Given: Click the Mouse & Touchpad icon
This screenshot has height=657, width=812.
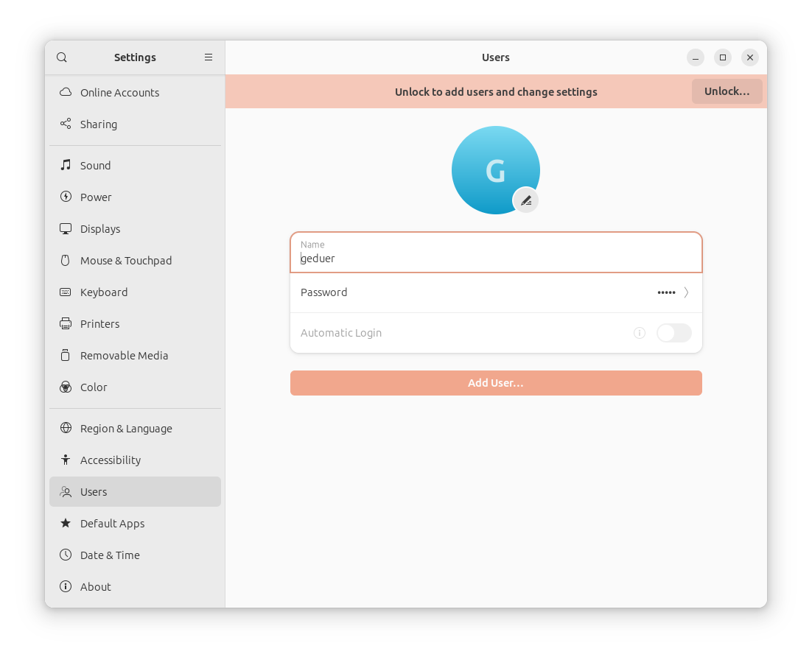Looking at the screenshot, I should click(66, 260).
